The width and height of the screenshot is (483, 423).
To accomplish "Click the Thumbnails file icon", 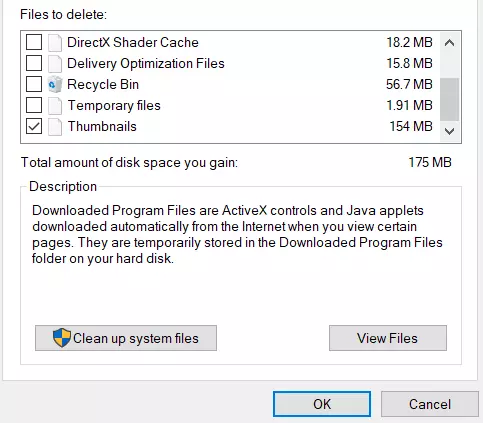I will click(55, 127).
